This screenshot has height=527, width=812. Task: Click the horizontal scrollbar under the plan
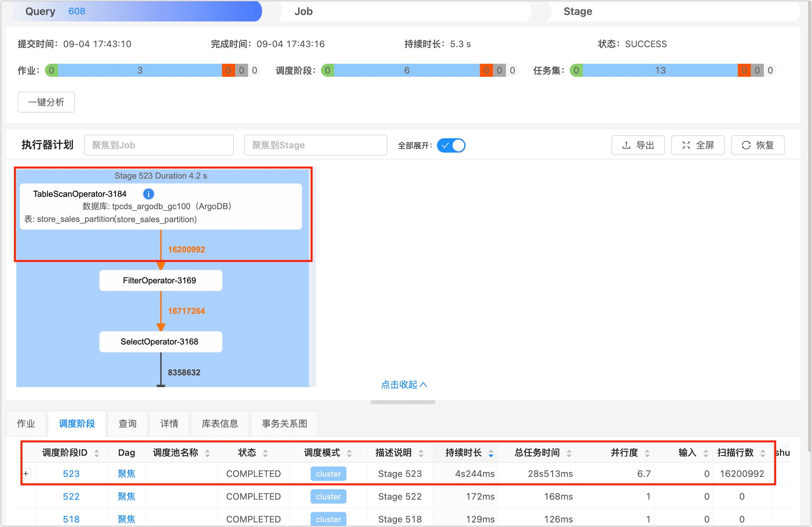[x=403, y=402]
